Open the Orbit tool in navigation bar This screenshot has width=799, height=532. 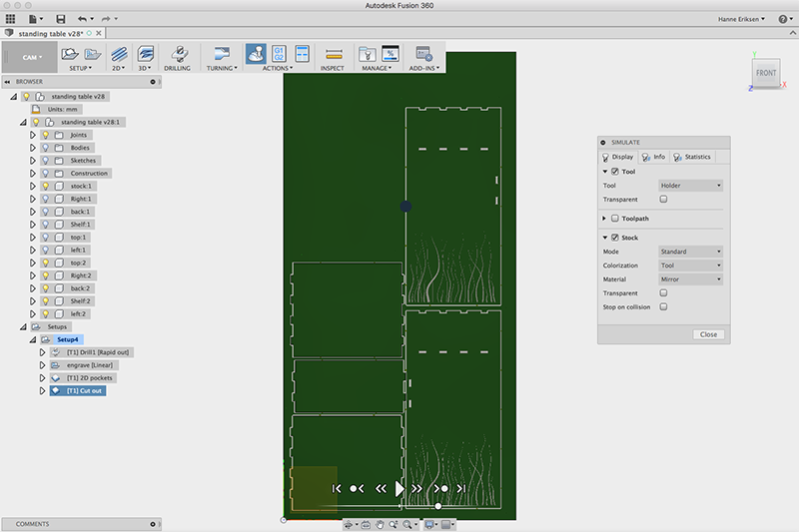(348, 524)
